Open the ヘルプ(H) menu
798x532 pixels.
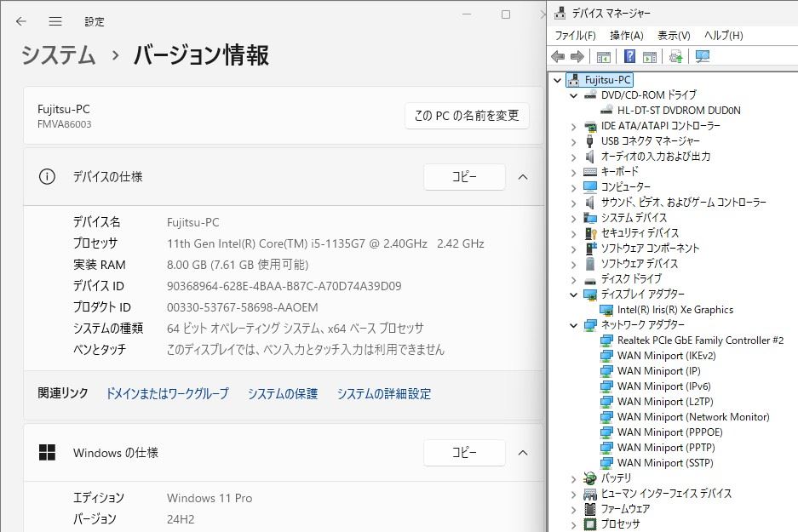click(724, 36)
